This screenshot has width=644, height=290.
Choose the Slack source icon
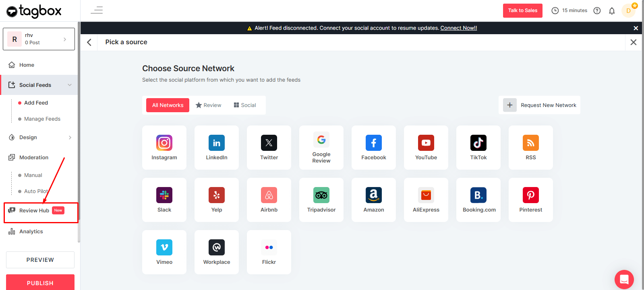(164, 200)
